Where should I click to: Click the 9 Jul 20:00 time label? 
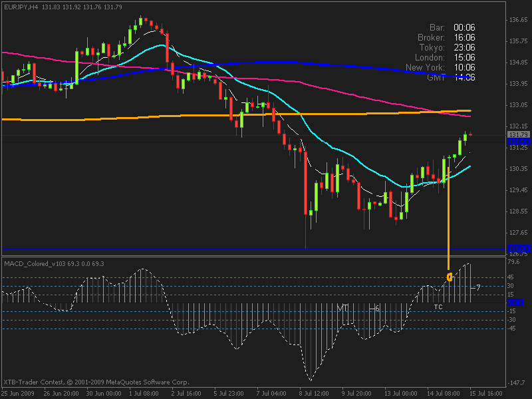356,394
